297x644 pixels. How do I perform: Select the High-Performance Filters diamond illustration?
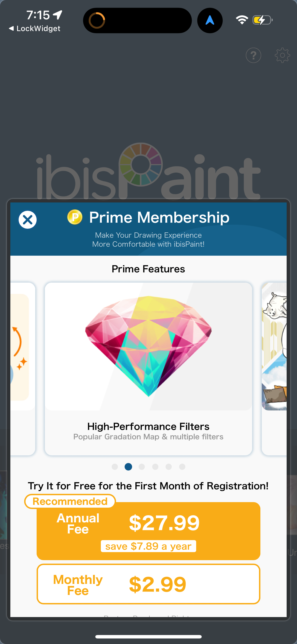[148, 348]
